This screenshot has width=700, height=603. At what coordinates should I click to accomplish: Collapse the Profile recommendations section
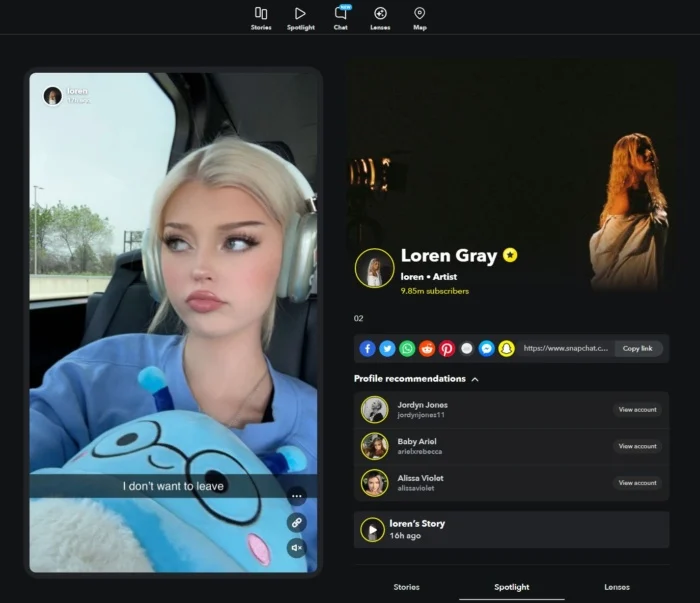475,379
